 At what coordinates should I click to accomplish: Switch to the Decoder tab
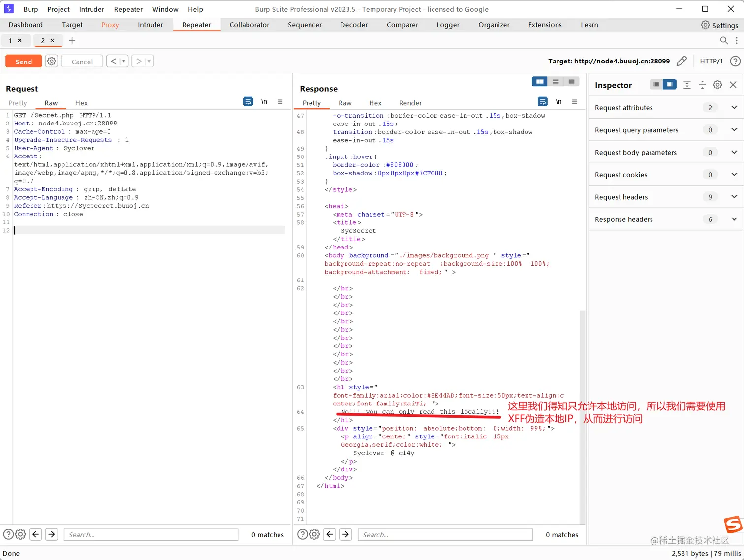tap(354, 25)
